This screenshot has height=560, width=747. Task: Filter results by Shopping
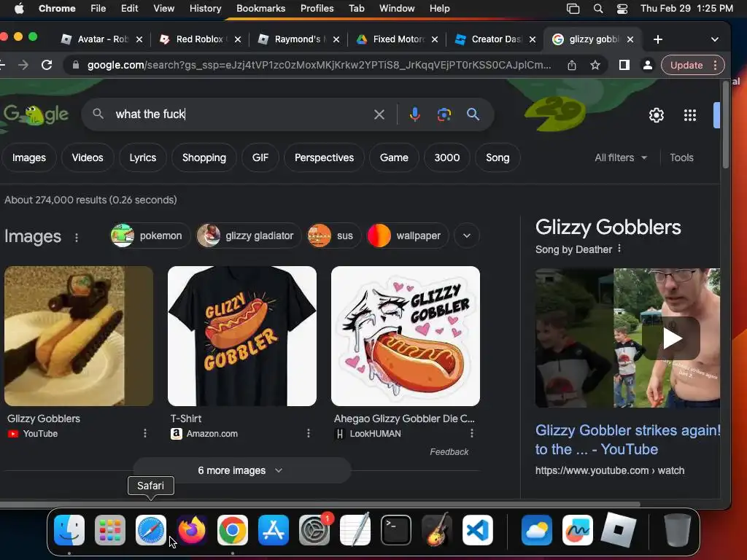204,157
